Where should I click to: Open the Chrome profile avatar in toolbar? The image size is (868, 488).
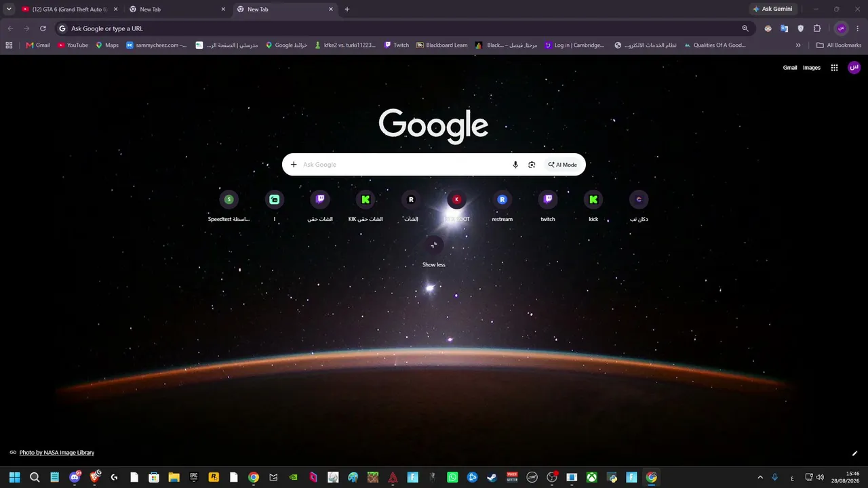pyautogui.click(x=842, y=28)
